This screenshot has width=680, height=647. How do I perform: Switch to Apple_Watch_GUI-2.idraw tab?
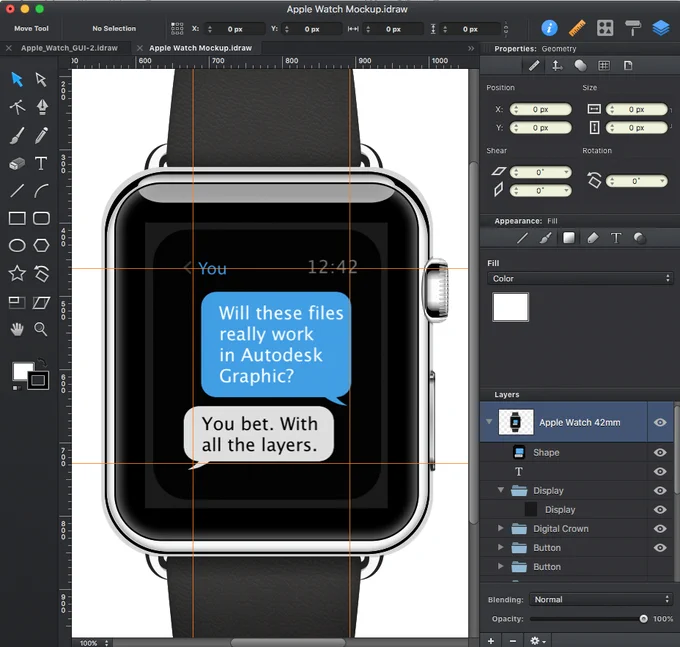(x=69, y=48)
